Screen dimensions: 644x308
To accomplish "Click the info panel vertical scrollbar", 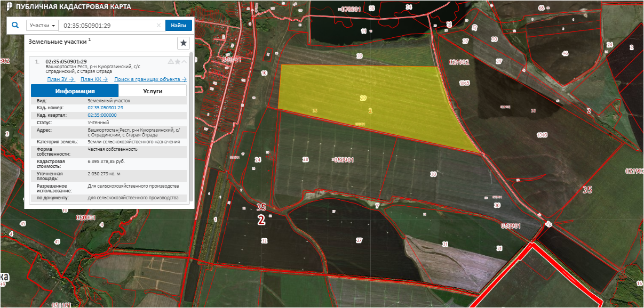I will [191, 128].
